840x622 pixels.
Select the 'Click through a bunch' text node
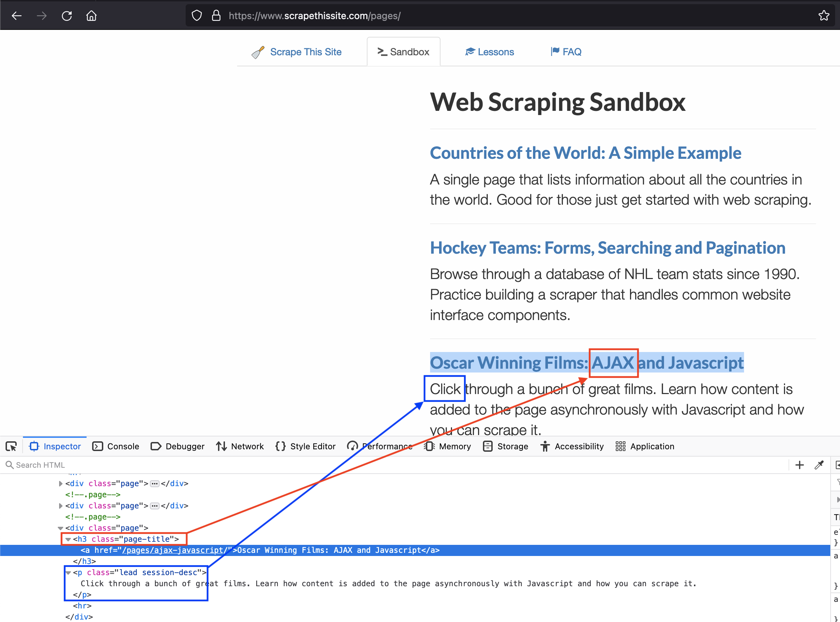[x=388, y=584]
